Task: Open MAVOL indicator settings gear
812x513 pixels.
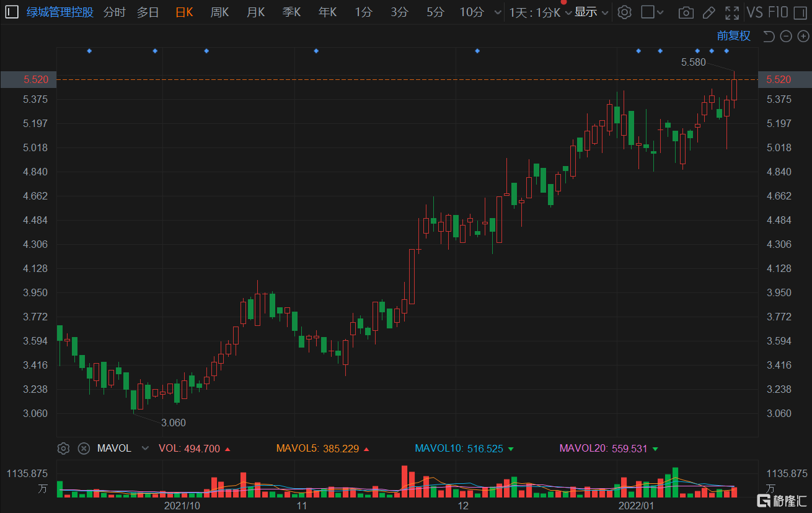Action: point(63,448)
